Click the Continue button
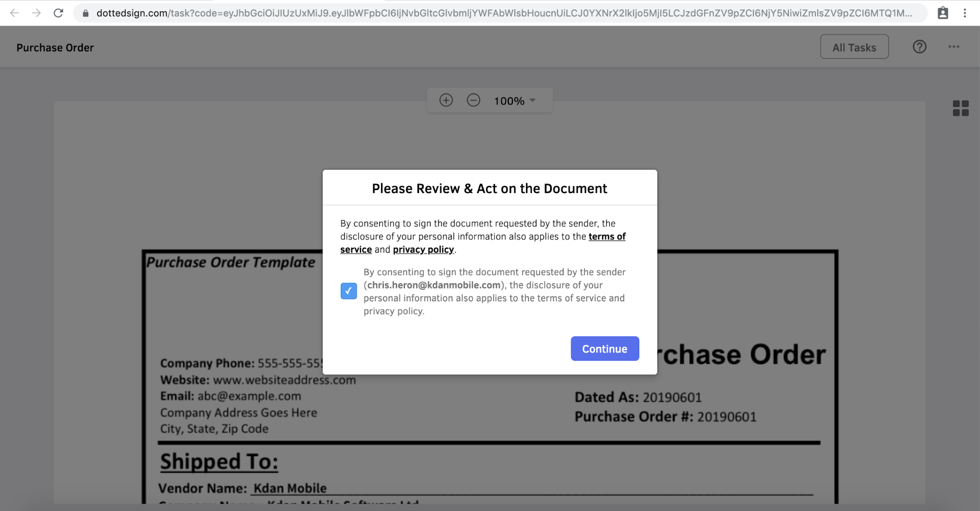This screenshot has height=511, width=980. [604, 349]
